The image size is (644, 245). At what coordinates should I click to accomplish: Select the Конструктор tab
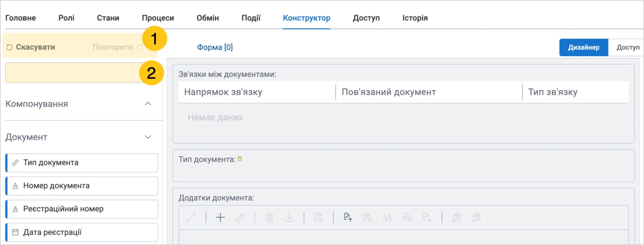coord(306,18)
